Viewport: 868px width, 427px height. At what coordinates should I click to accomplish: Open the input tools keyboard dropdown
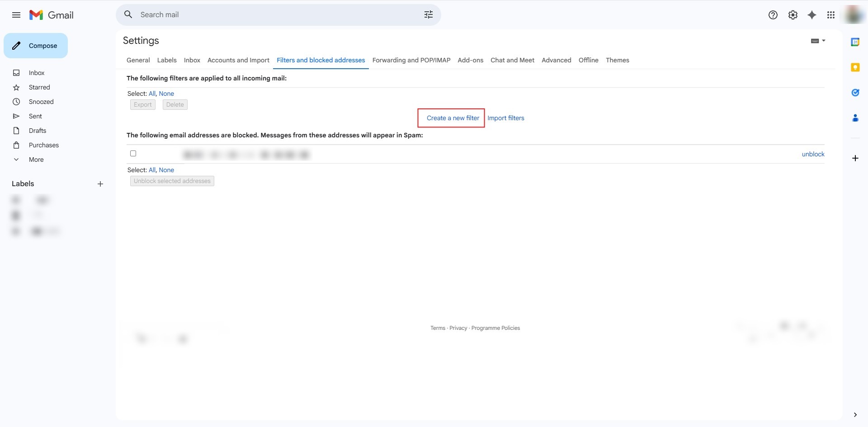[818, 41]
